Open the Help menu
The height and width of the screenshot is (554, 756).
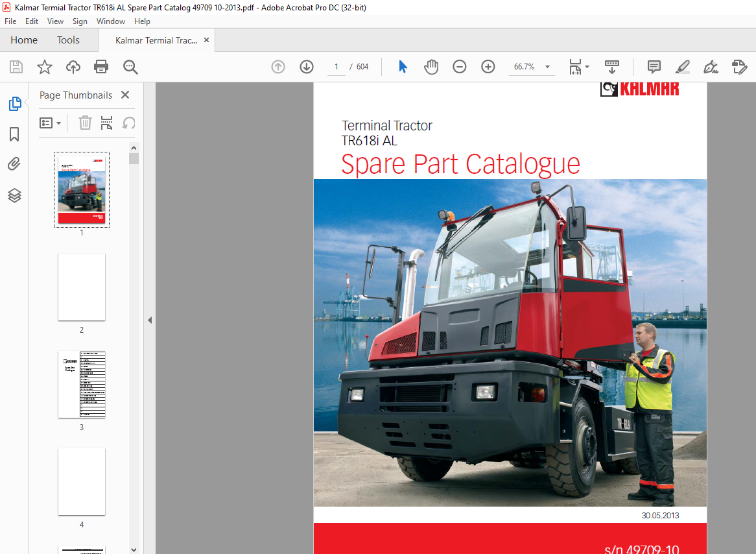142,21
